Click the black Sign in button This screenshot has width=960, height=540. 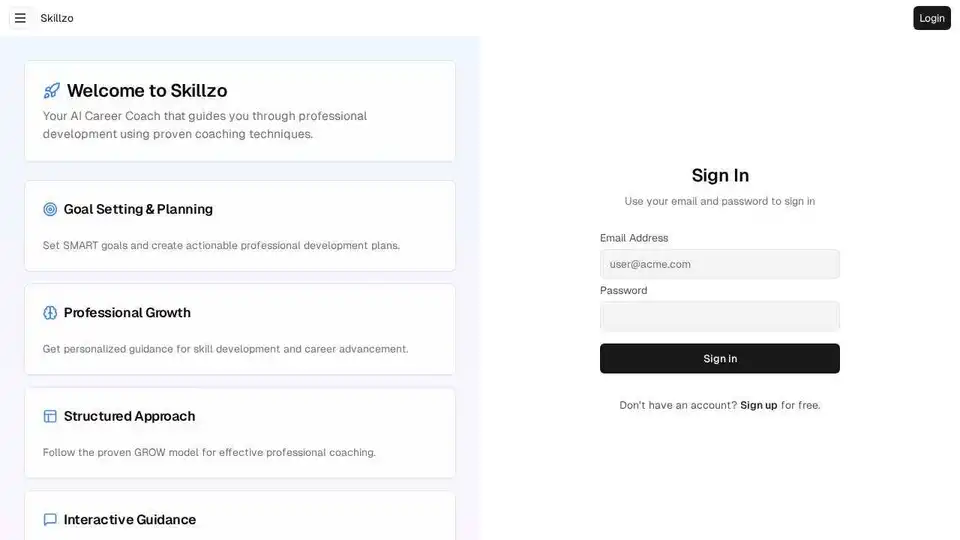coord(719,359)
